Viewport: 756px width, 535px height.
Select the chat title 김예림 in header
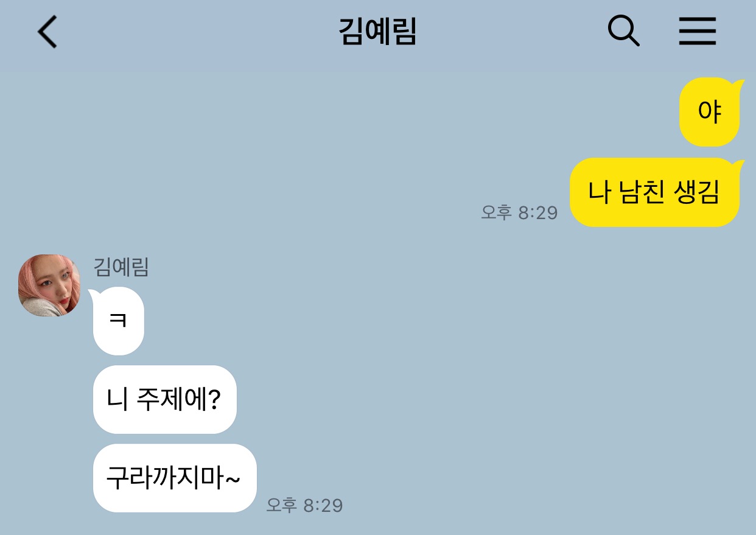377,32
